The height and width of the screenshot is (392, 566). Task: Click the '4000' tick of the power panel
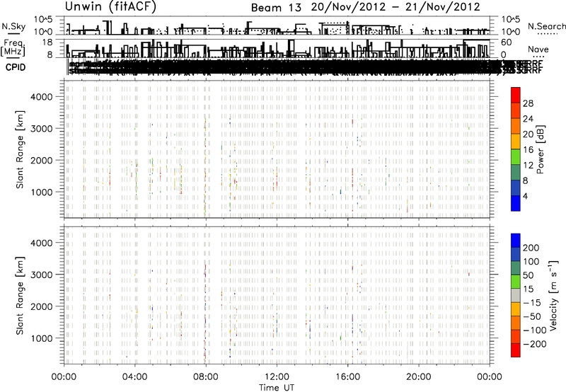tap(42, 97)
